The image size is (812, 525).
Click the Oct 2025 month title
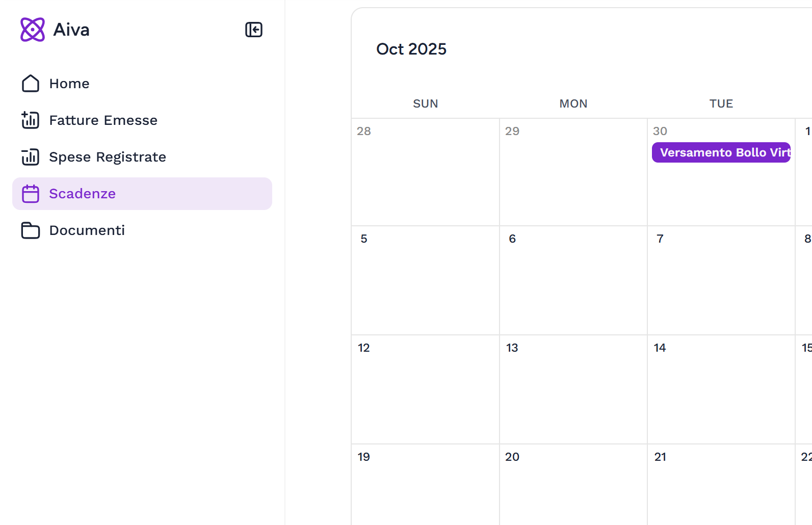tap(411, 49)
